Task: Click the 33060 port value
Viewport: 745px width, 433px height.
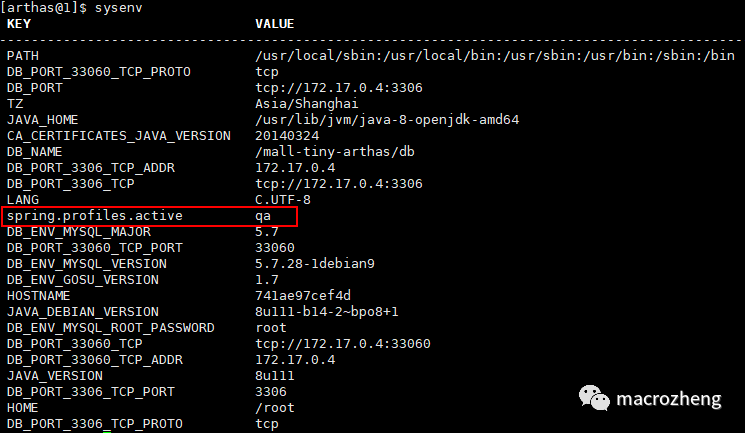Action: pyautogui.click(x=275, y=248)
